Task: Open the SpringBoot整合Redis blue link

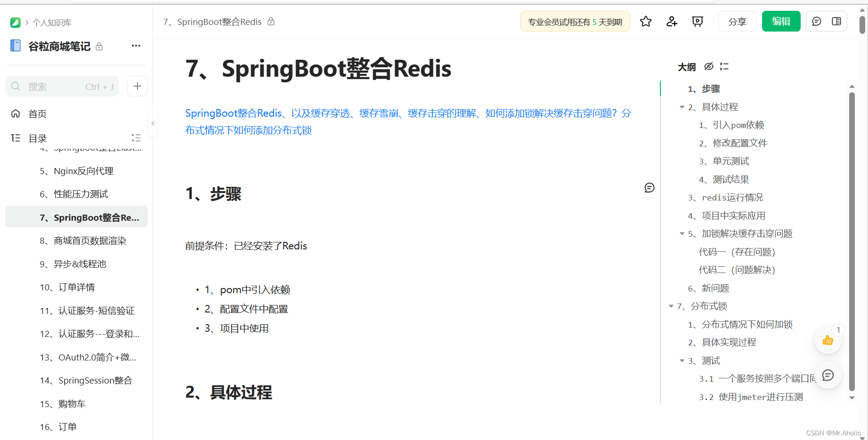Action: click(x=233, y=113)
